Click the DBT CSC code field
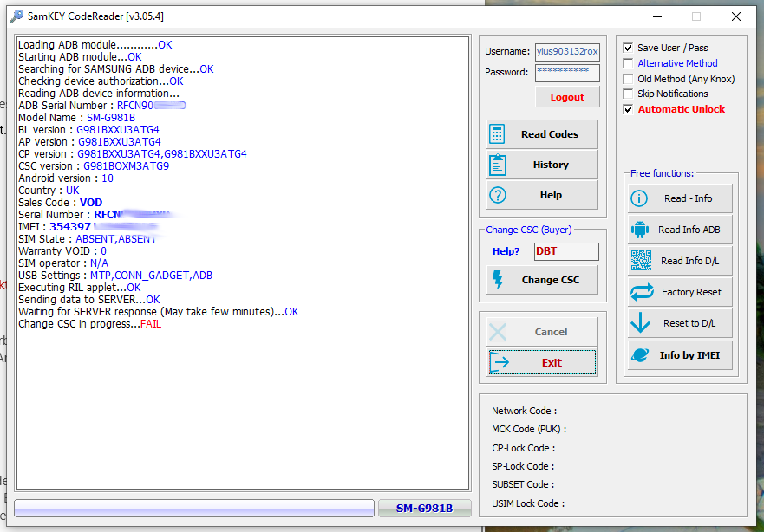This screenshot has height=532, width=764. (x=566, y=251)
